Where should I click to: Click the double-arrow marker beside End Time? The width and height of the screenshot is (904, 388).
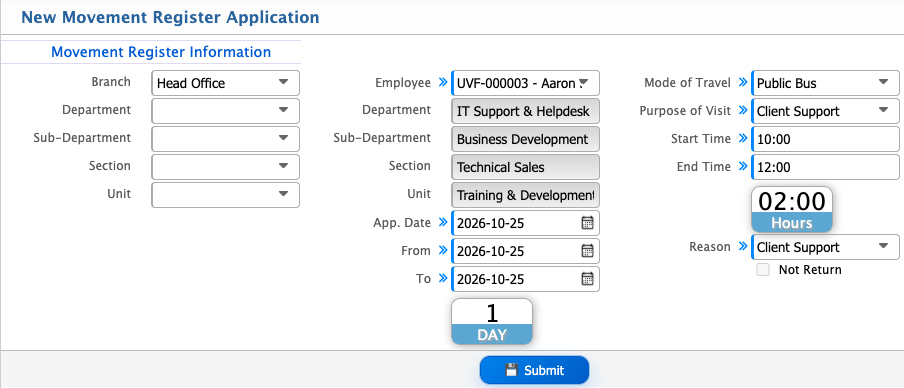[x=742, y=167]
